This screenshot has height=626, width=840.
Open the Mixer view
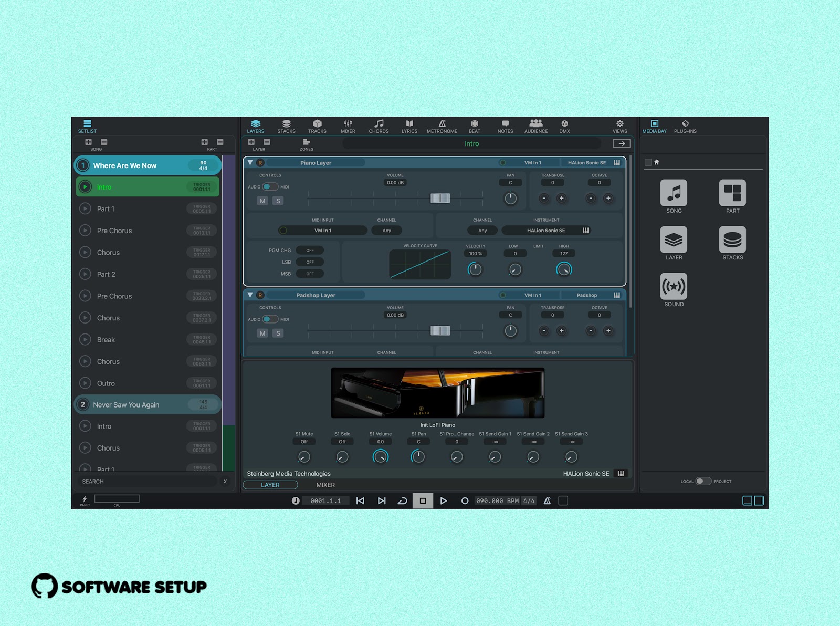[x=348, y=126]
